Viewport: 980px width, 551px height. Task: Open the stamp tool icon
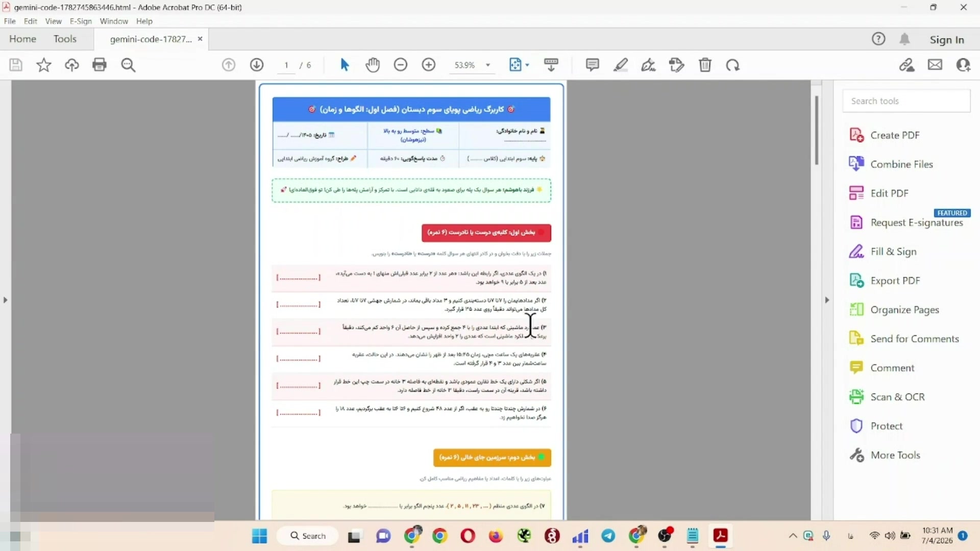point(677,65)
